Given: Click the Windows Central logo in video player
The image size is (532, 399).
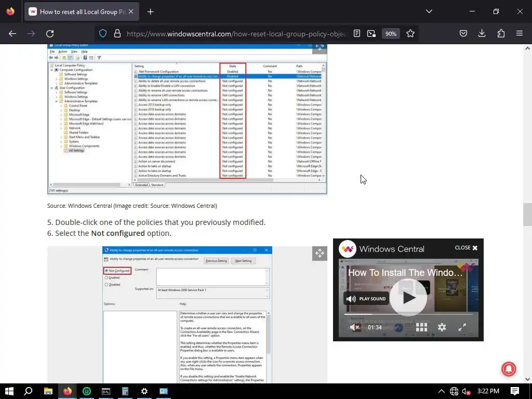Looking at the screenshot, I should [348, 249].
